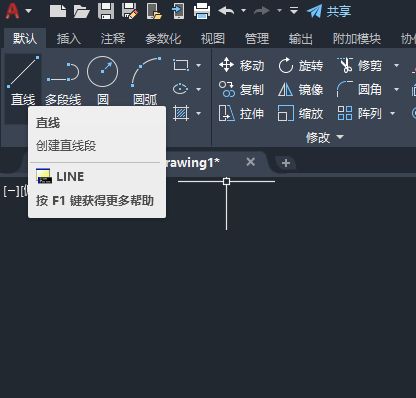Switch to the 附加模块 ribbon tab
The height and width of the screenshot is (398, 416).
(357, 39)
